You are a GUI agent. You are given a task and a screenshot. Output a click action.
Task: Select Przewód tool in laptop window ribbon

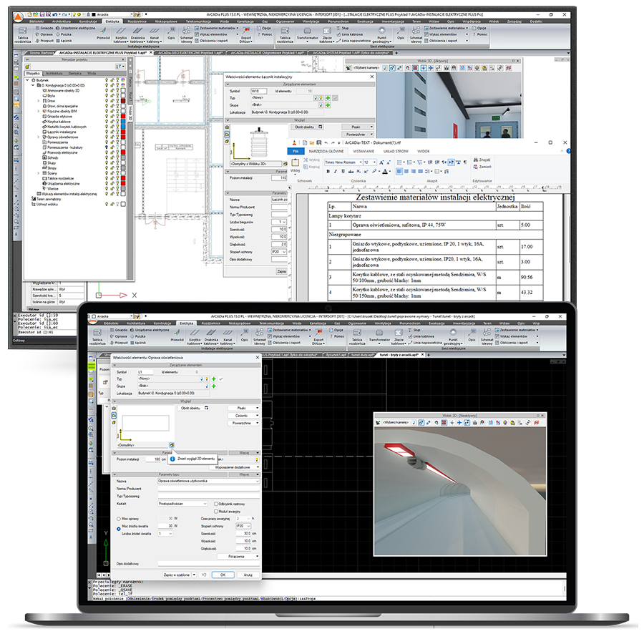[177, 335]
